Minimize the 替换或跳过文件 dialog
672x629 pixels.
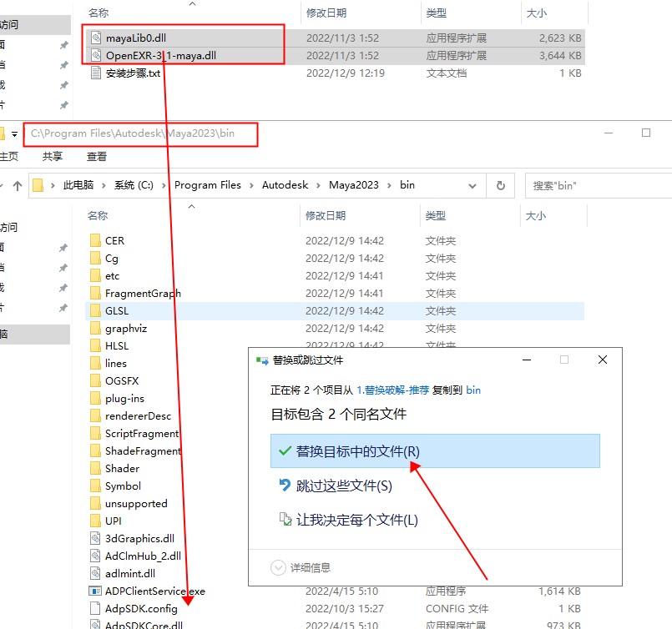pyautogui.click(x=527, y=360)
